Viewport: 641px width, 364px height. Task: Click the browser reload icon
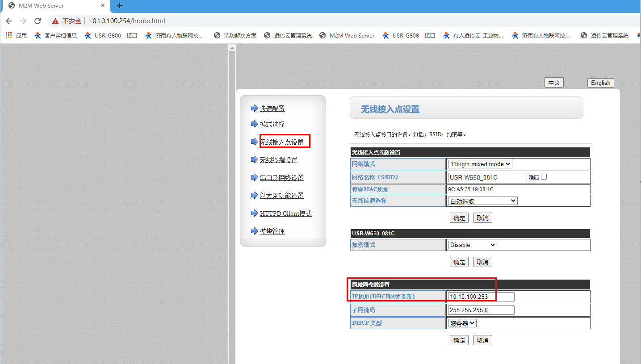pyautogui.click(x=38, y=21)
